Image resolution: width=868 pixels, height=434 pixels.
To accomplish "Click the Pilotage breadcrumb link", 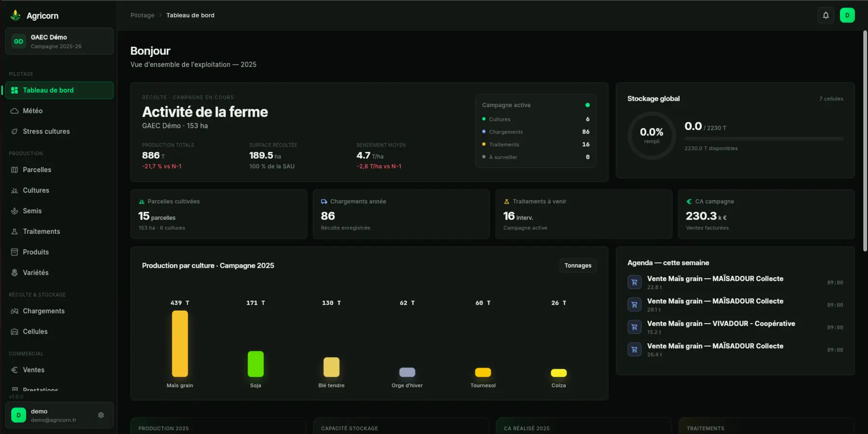I will tap(142, 15).
